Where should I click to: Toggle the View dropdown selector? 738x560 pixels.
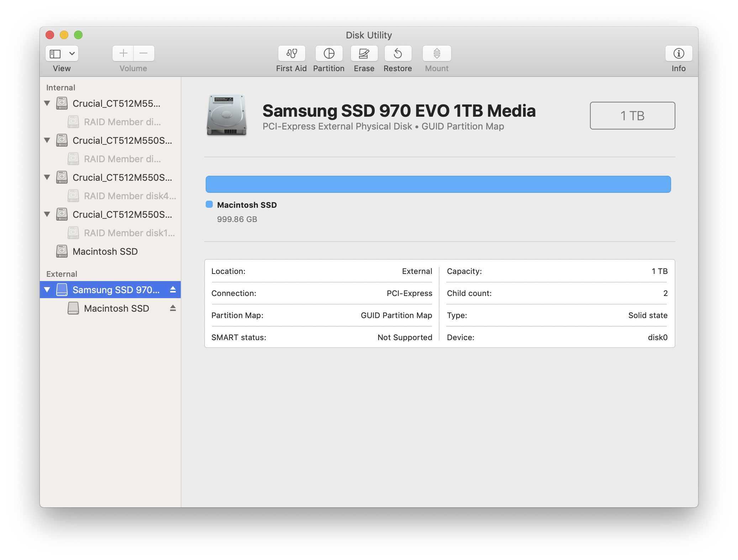tap(62, 53)
